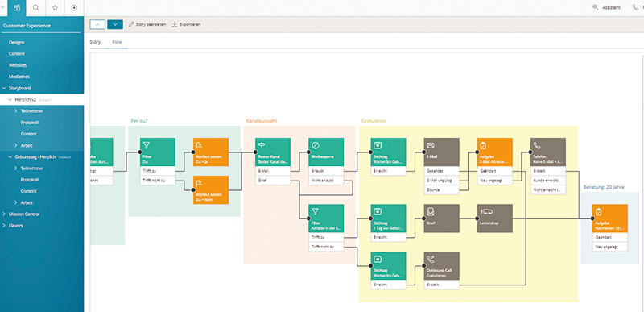Click Story bearbeiten button

point(147,25)
